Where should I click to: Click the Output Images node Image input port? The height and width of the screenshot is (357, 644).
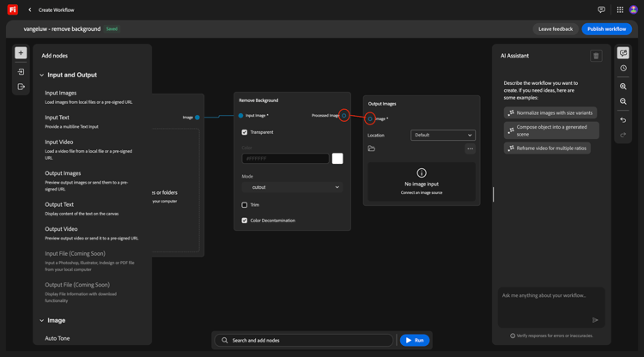pos(369,119)
